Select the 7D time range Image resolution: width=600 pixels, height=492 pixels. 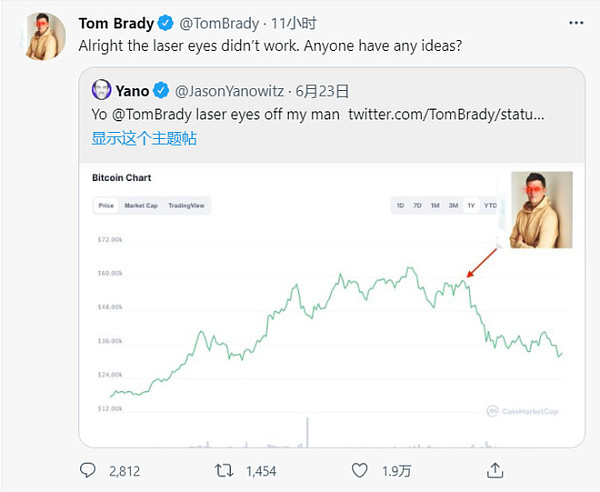[x=417, y=205]
